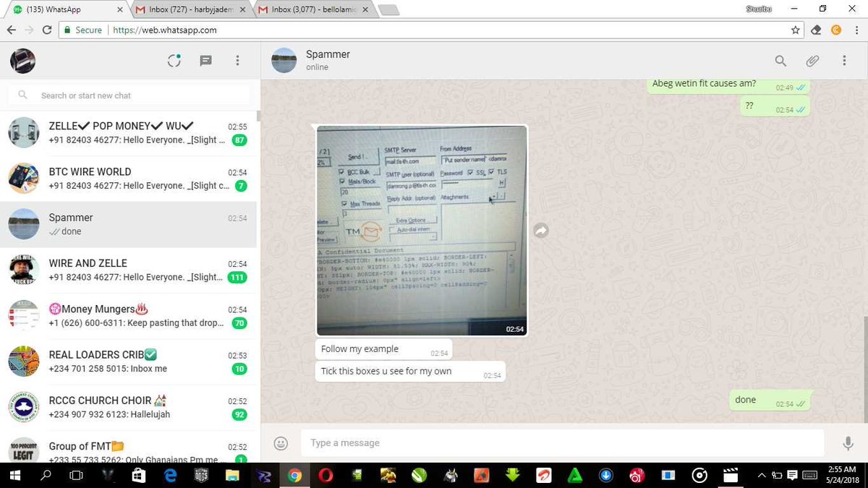Screen dimensions: 868x488
Task: Open the Chrome three-dot menu
Action: (x=856, y=30)
